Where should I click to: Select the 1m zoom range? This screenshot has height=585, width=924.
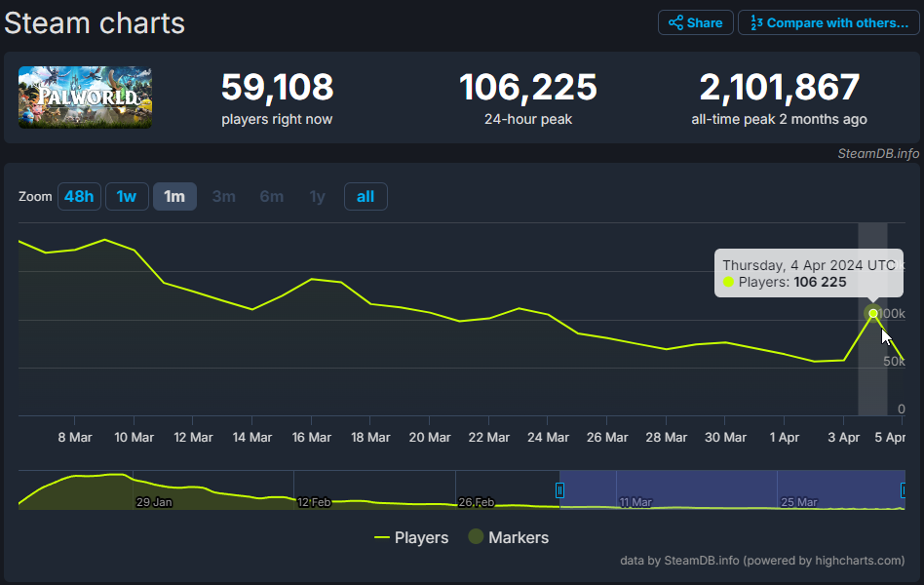pyautogui.click(x=174, y=197)
